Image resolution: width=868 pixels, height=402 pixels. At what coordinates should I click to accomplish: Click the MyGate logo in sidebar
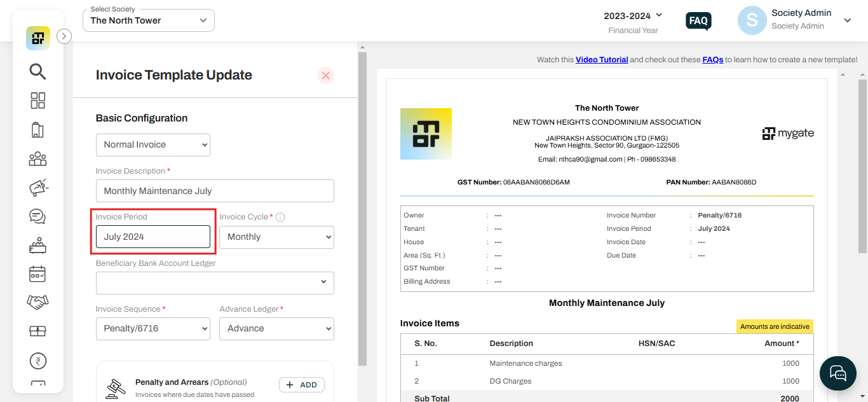[x=38, y=38]
